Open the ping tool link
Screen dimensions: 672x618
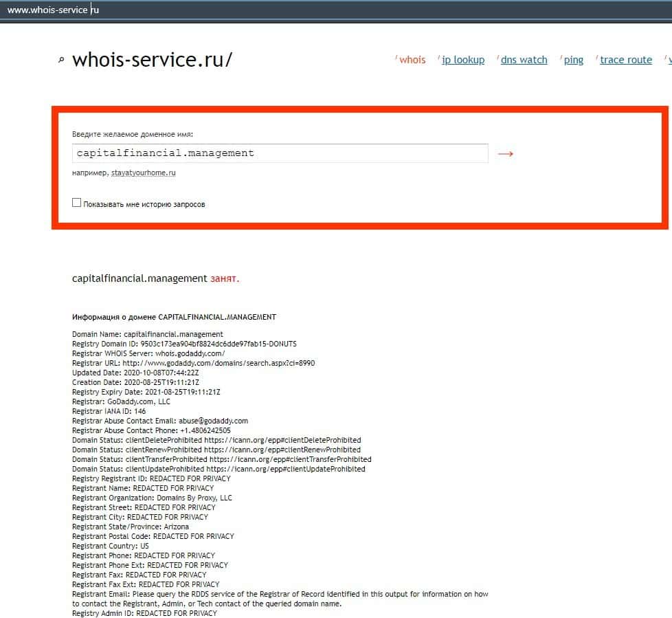[574, 60]
